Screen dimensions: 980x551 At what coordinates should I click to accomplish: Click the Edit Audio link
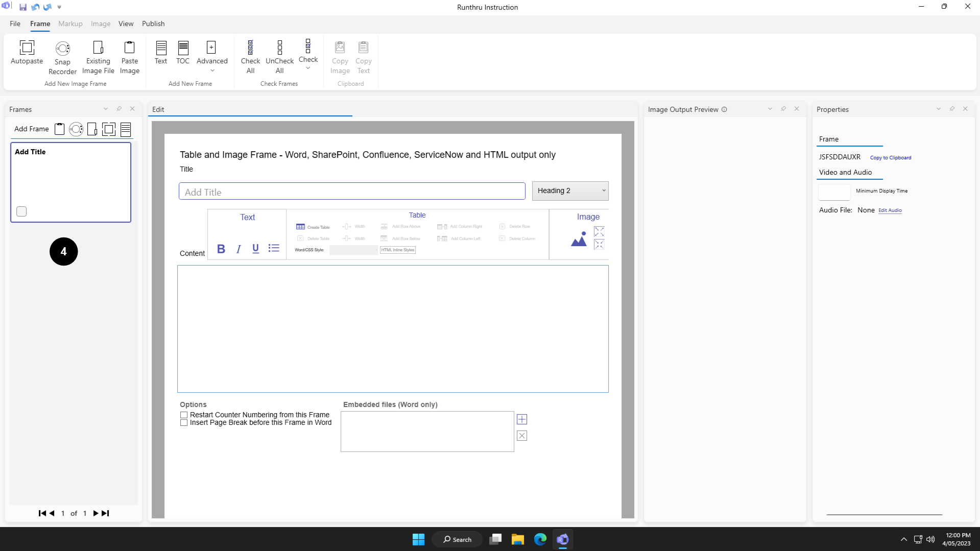click(890, 210)
